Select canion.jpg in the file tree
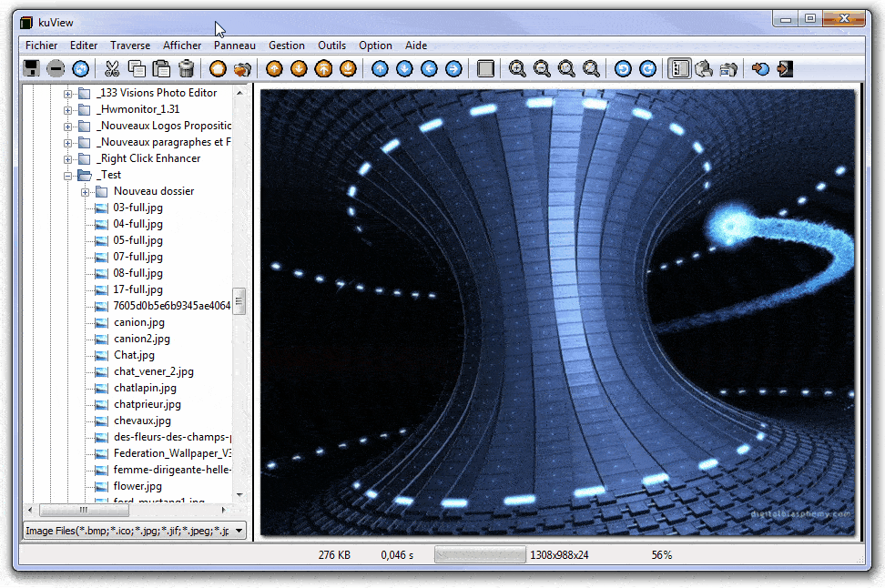This screenshot has width=885, height=588. click(x=138, y=322)
